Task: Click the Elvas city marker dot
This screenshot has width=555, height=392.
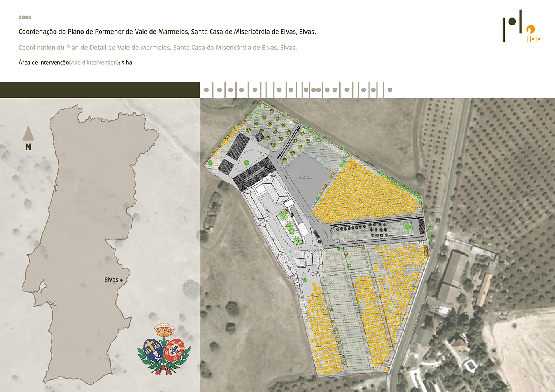Action: (x=121, y=280)
